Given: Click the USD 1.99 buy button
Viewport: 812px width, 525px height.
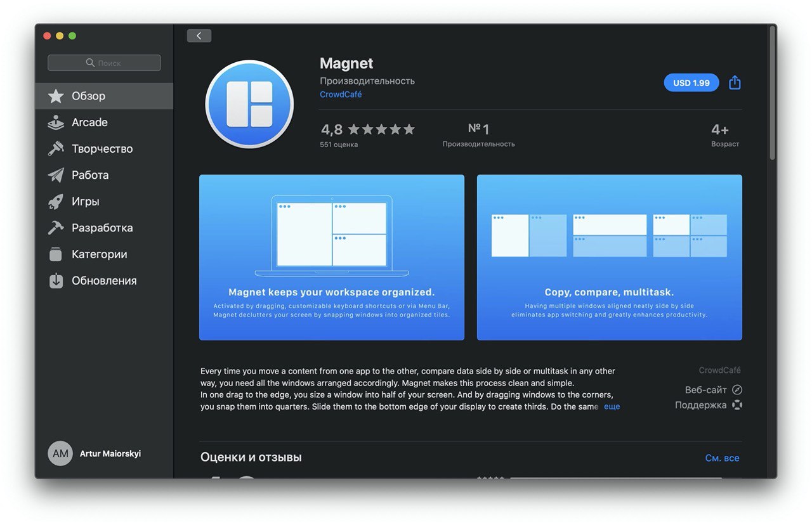Looking at the screenshot, I should pyautogui.click(x=691, y=83).
